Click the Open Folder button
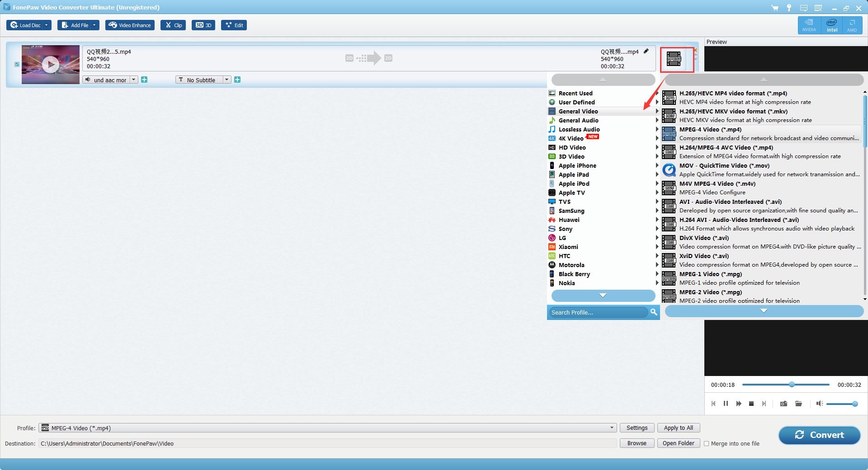Screen dimensions: 868x470 click(x=679, y=443)
